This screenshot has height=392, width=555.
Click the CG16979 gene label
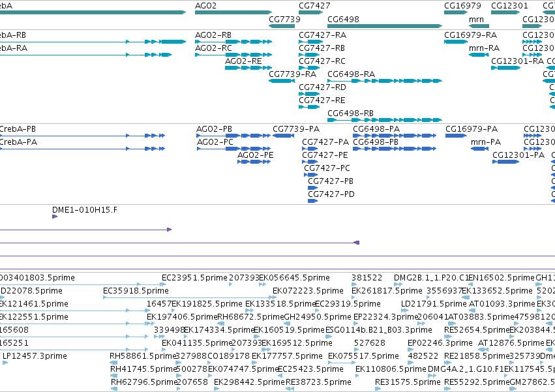(x=462, y=6)
